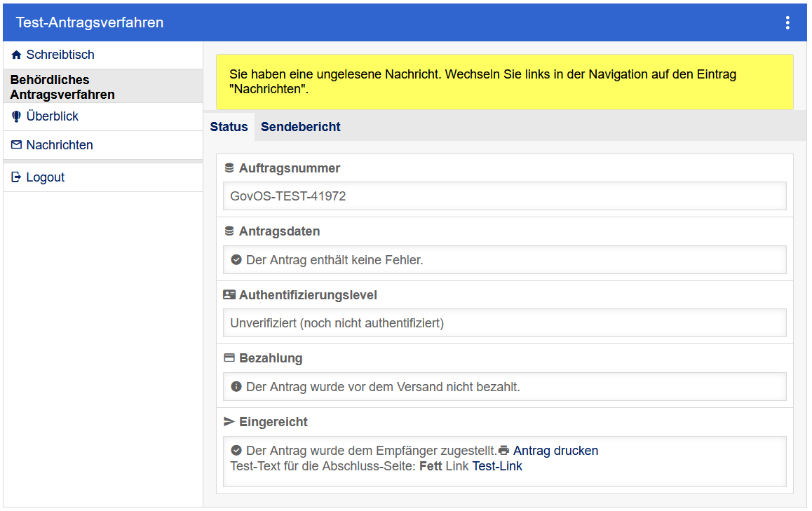
Task: Click the yellow unread message notification banner
Action: [504, 82]
